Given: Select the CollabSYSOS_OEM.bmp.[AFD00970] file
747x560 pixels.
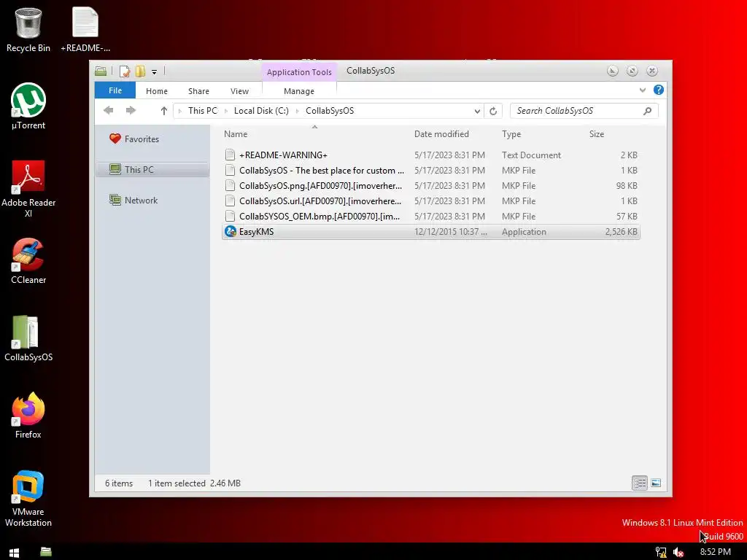Looking at the screenshot, I should click(x=430, y=216).
